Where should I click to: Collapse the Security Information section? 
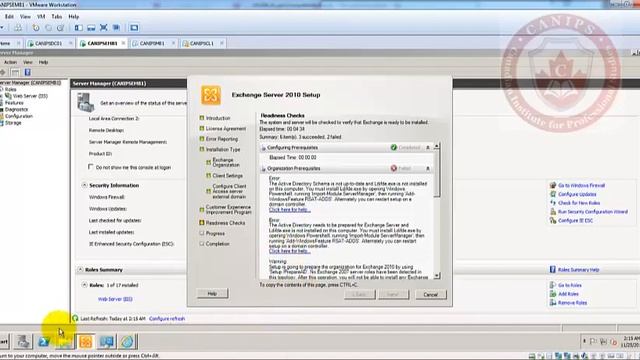point(84,185)
